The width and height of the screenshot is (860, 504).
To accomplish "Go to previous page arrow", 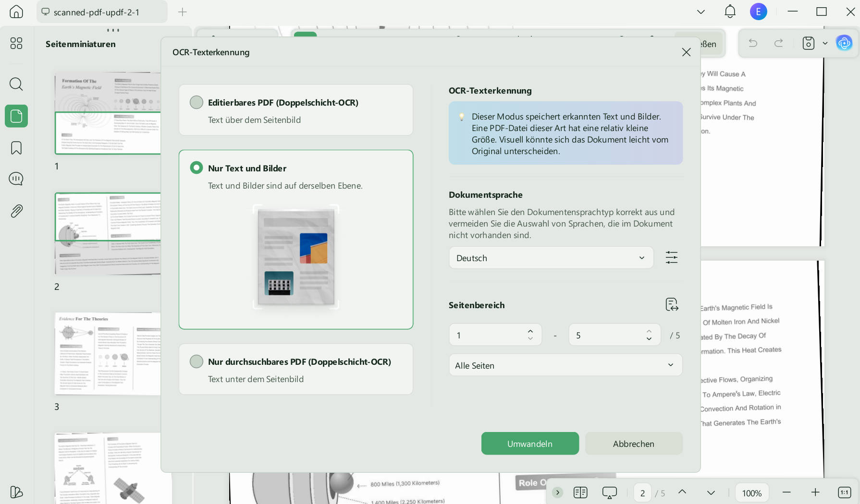I will (x=682, y=492).
